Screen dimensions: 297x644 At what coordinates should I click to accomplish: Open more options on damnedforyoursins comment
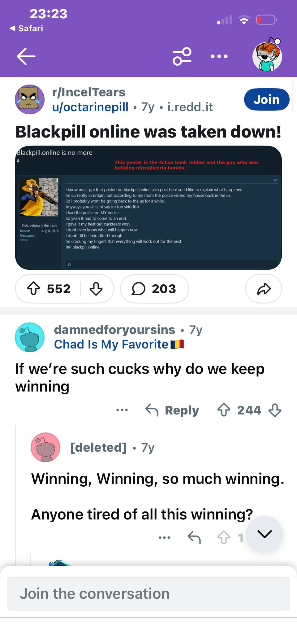click(122, 410)
